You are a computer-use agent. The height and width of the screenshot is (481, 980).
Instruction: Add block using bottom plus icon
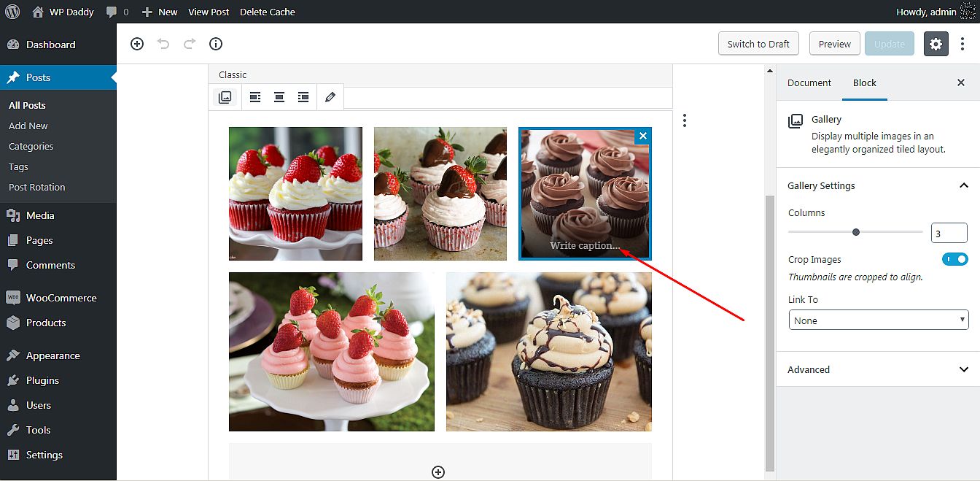pos(438,472)
